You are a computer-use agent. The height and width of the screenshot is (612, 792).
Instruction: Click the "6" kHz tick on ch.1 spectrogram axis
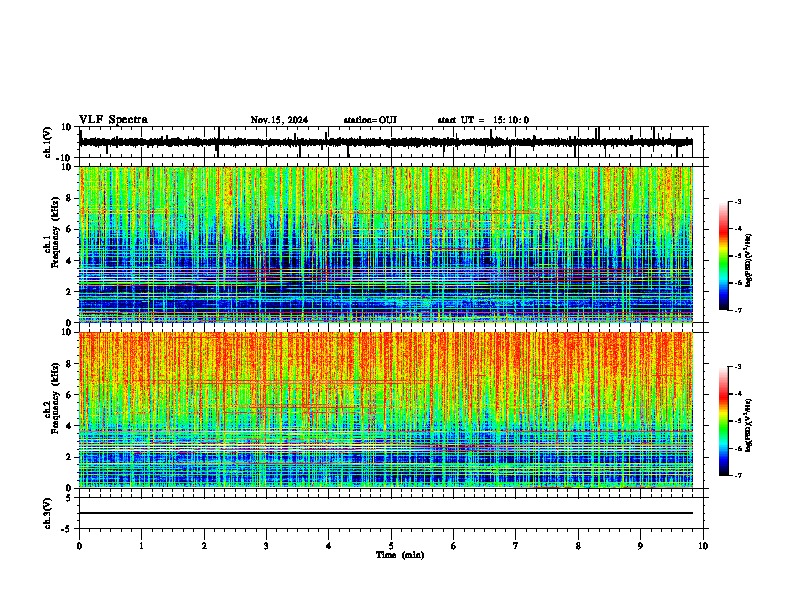click(69, 229)
